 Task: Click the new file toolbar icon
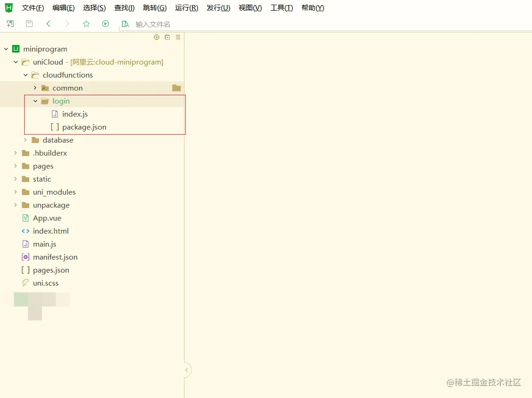coord(10,24)
